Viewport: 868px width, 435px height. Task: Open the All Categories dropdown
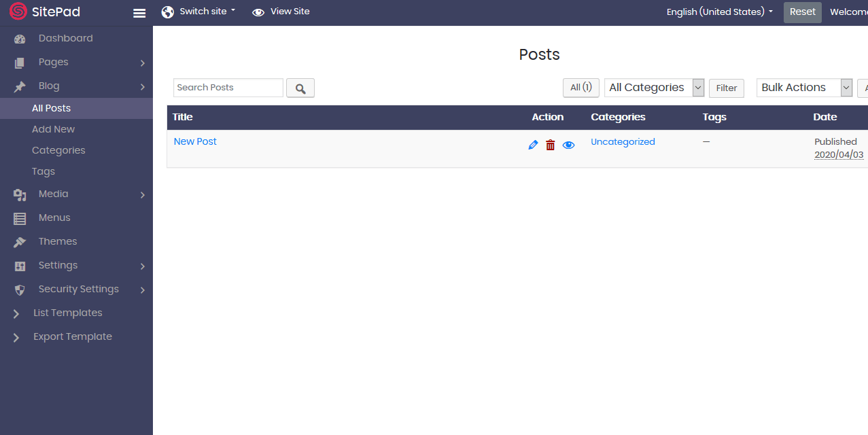654,88
